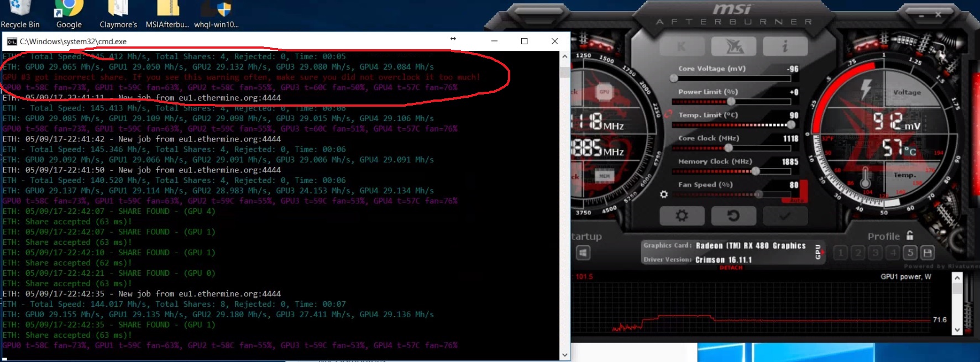Image resolution: width=980 pixels, height=362 pixels.
Task: Click the 22:42:35 New job line
Action: coord(142,294)
